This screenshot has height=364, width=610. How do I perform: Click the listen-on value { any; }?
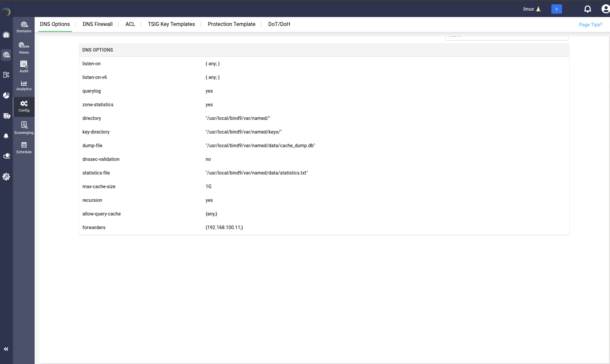pos(213,64)
